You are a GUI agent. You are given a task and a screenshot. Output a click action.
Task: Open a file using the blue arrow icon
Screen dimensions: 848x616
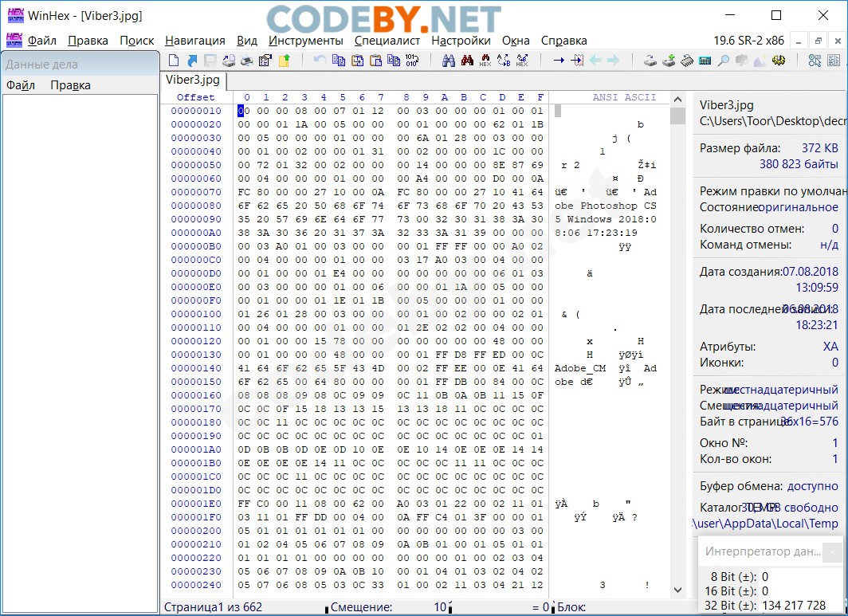tap(192, 60)
